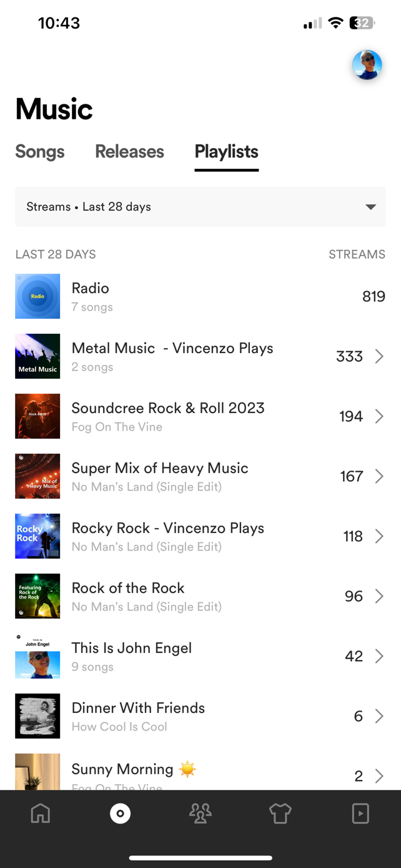Open the Audience people icon
This screenshot has height=868, width=401.
coord(200,813)
